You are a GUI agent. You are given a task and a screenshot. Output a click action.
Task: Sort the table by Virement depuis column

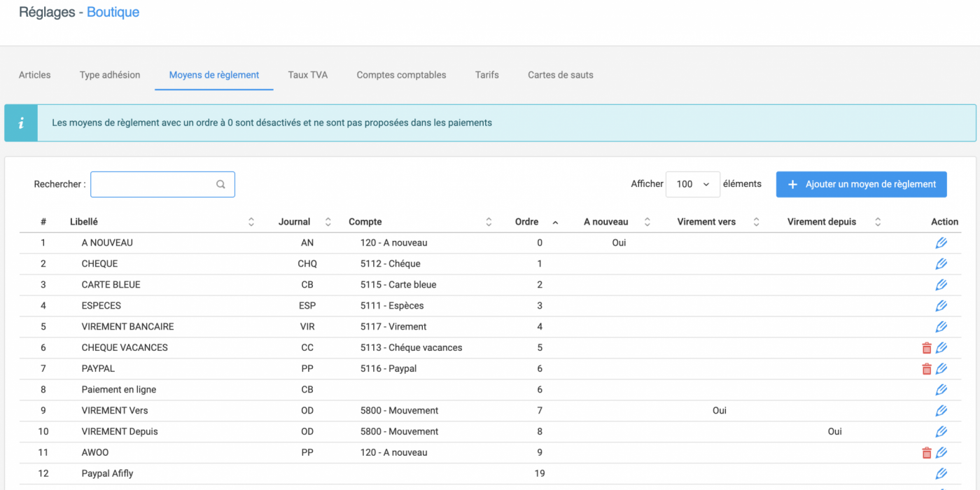877,222
